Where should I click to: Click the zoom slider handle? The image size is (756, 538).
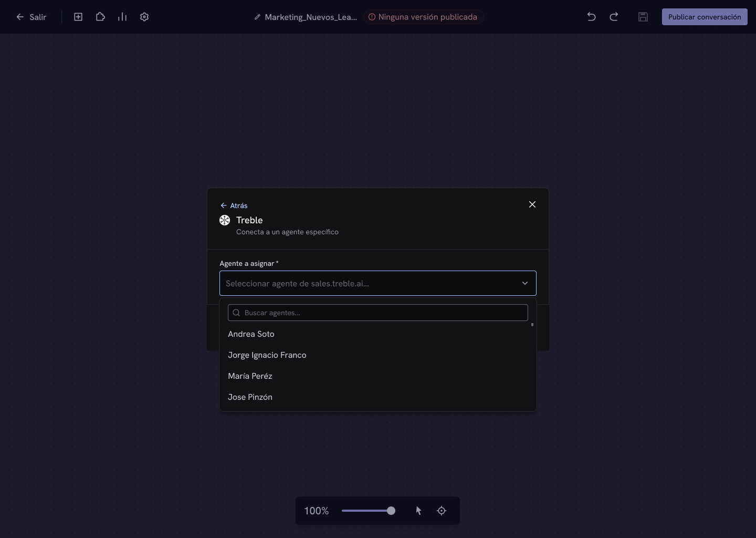(x=391, y=511)
